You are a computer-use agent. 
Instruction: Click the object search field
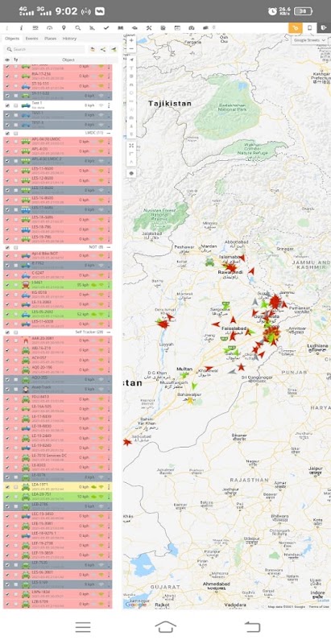point(44,49)
